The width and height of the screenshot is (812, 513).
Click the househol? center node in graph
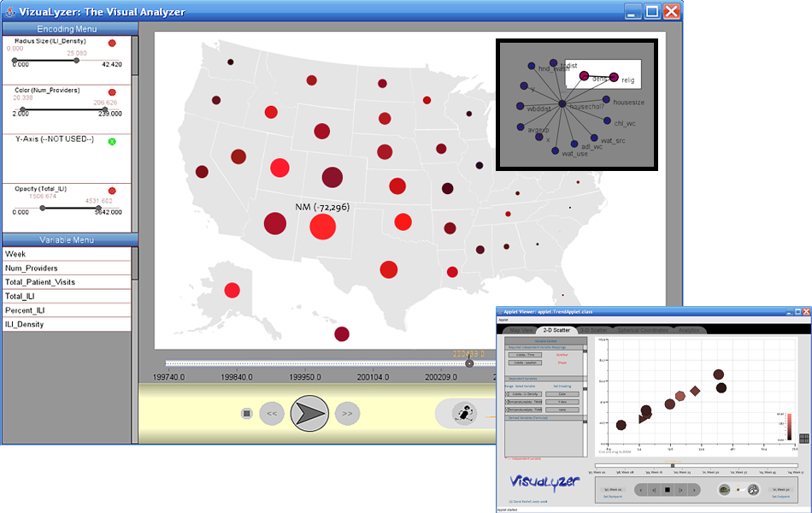pyautogui.click(x=562, y=103)
